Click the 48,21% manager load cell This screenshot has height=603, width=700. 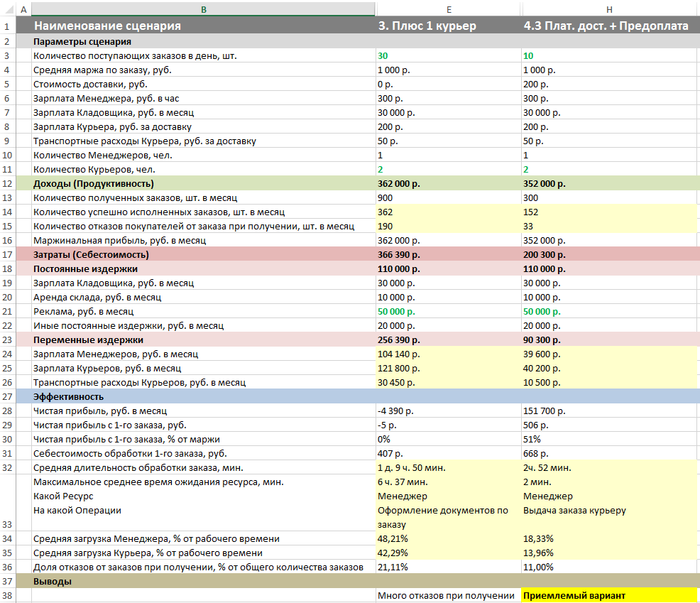click(x=449, y=539)
